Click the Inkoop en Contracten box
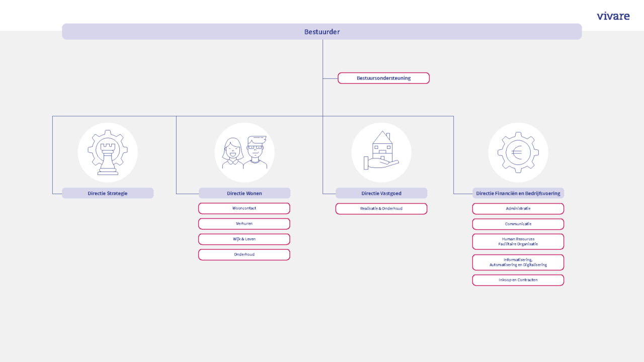This screenshot has height=362, width=644. click(518, 280)
